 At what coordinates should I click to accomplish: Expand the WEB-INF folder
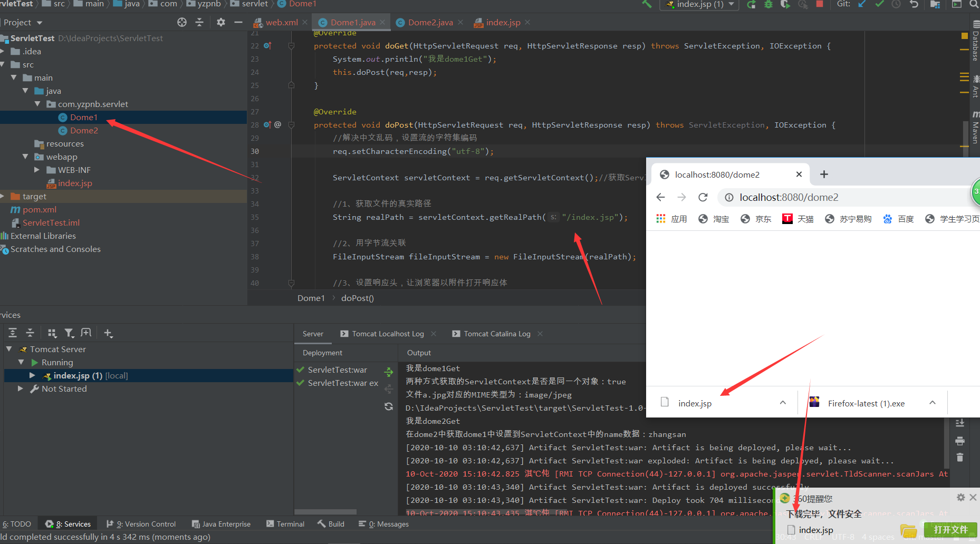tap(37, 170)
